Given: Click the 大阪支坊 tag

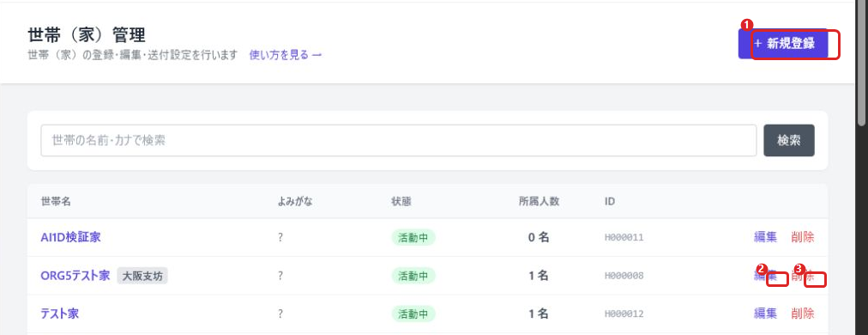Looking at the screenshot, I should (142, 276).
